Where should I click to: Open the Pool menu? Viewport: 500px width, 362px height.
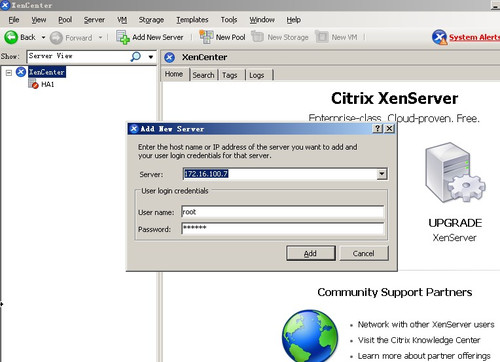coord(65,20)
